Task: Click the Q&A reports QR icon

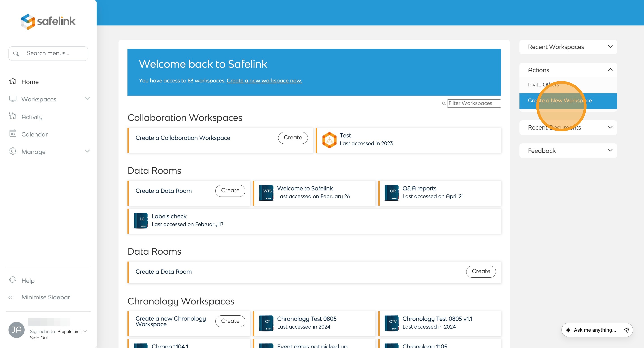Action: click(391, 193)
